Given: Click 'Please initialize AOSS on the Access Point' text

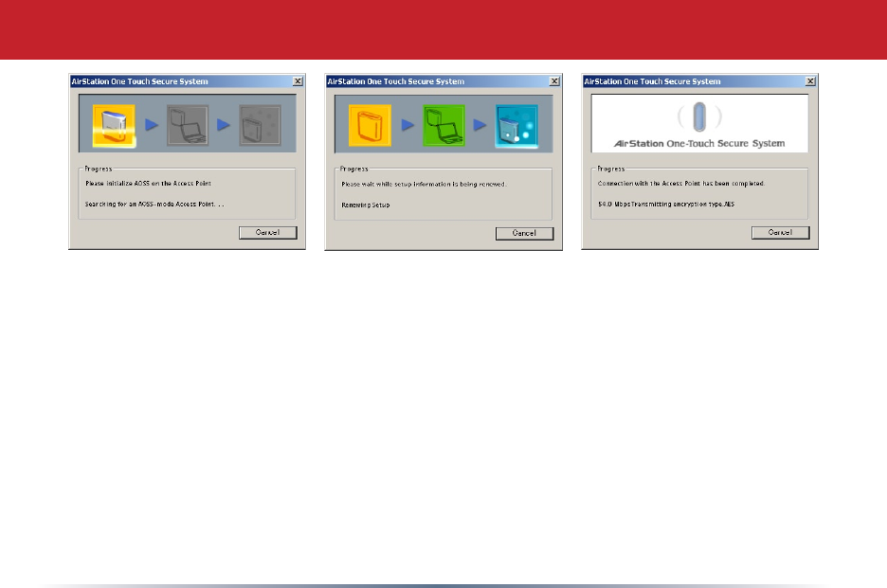Looking at the screenshot, I should (148, 183).
